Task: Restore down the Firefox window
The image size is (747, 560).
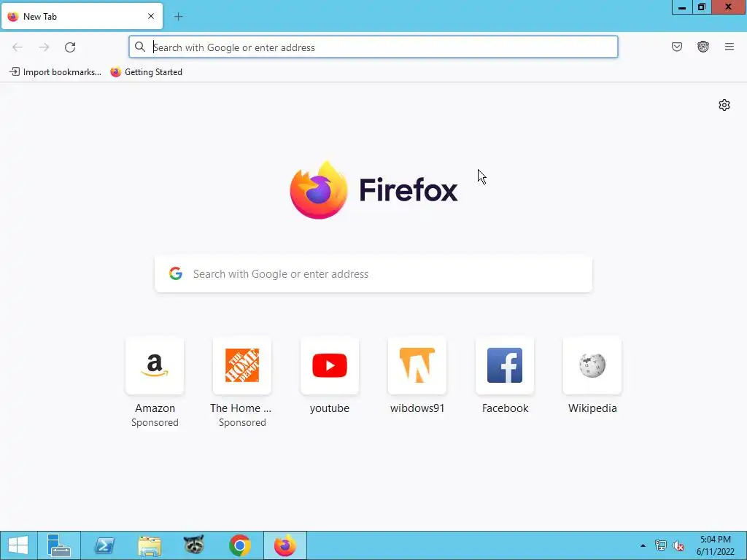Action: pyautogui.click(x=701, y=7)
